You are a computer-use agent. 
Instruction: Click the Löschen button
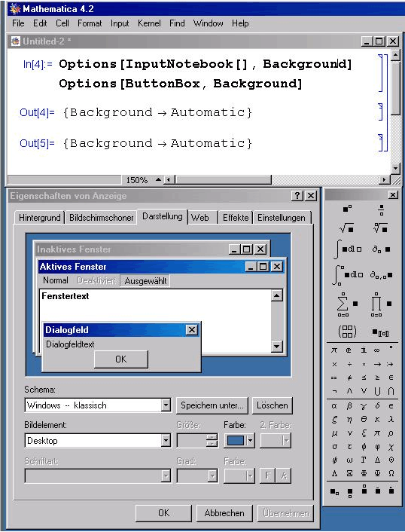tap(273, 405)
